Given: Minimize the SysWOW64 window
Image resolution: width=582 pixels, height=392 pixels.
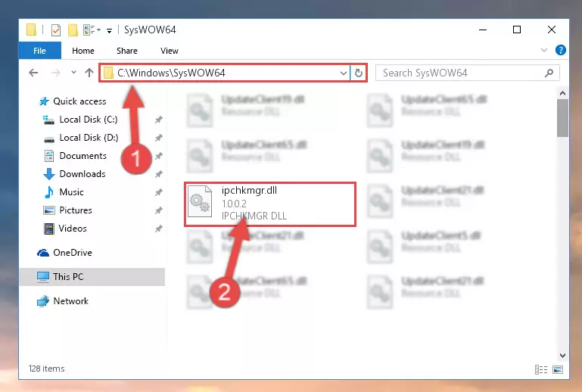Looking at the screenshot, I should [483, 30].
